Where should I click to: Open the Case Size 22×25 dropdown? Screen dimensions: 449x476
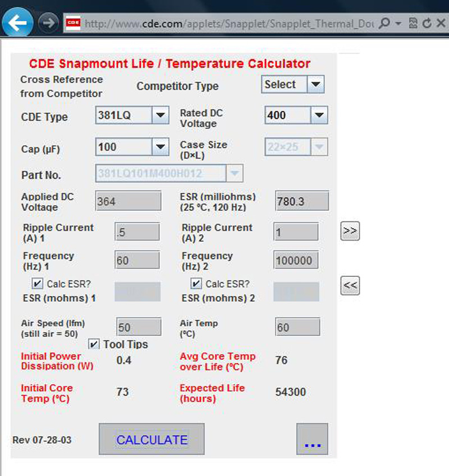pos(296,147)
